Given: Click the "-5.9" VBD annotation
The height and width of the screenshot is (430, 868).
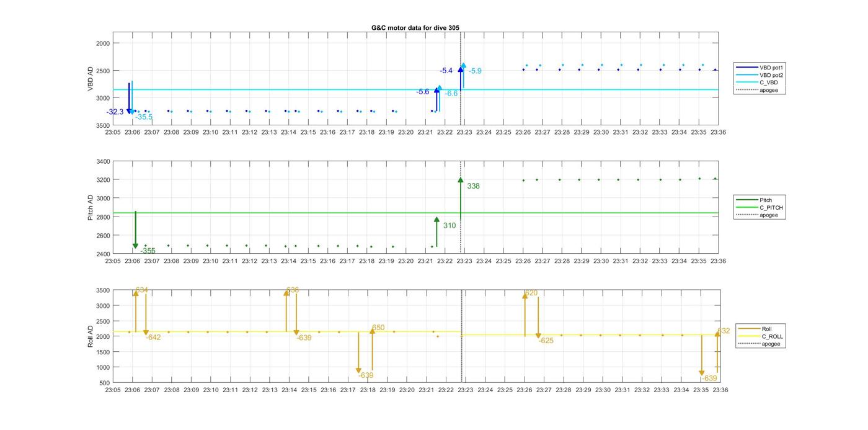Looking at the screenshot, I should tap(475, 71).
